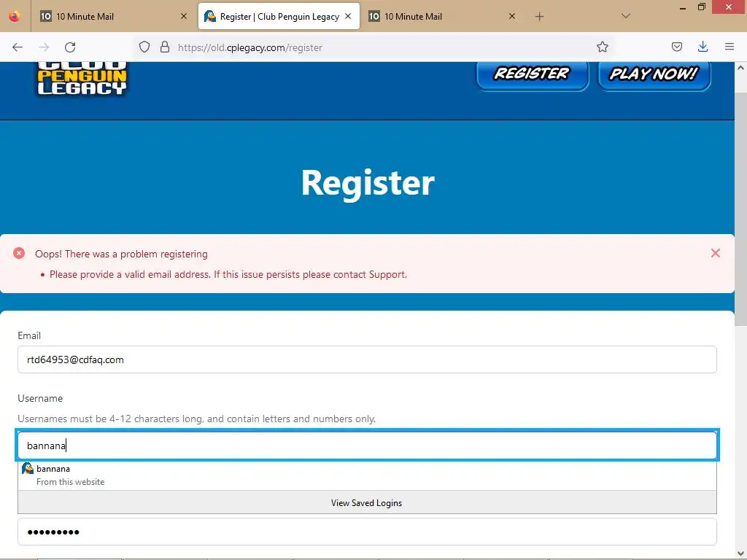Click the address bar URL
This screenshot has height=560, width=747.
coord(250,47)
